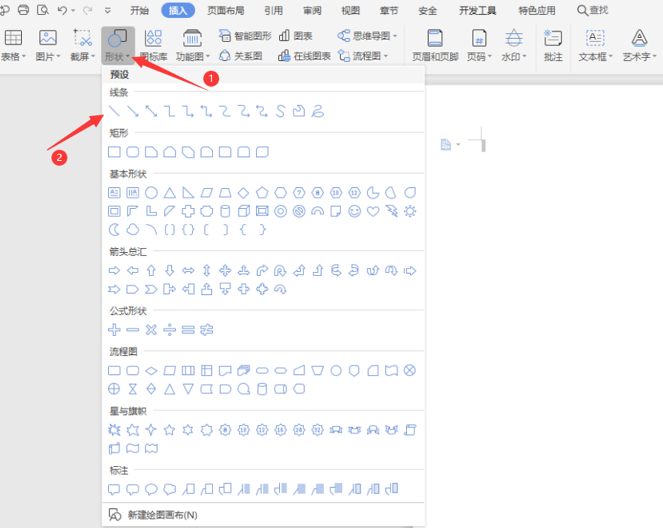Screen dimensions: 663x528
Task: Select the multiply formula shape
Action: [151, 329]
